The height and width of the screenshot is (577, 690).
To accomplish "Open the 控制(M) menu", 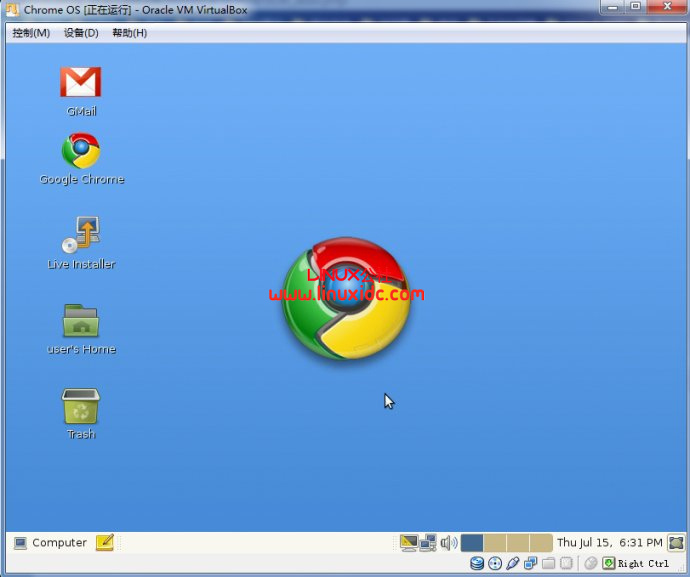I will [x=31, y=33].
